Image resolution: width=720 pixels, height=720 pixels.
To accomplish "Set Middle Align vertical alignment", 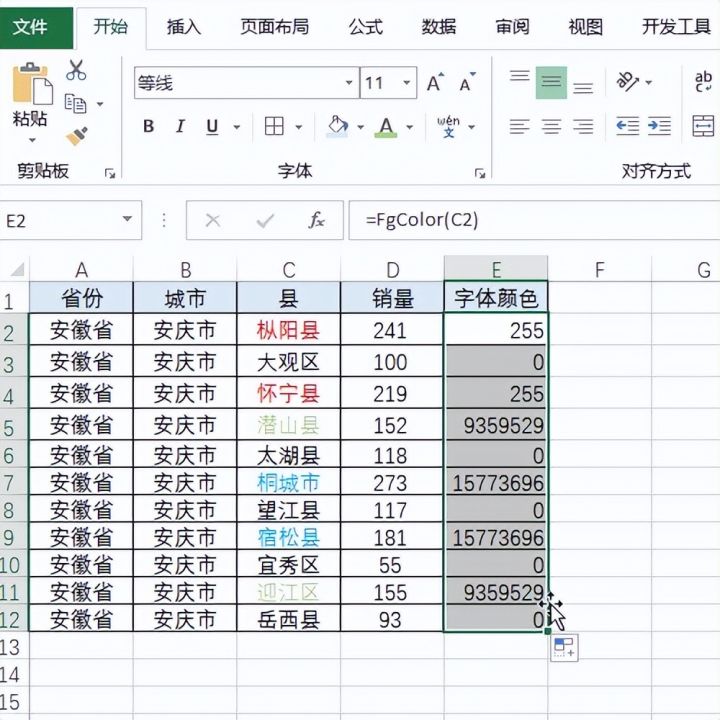I will [x=551, y=83].
